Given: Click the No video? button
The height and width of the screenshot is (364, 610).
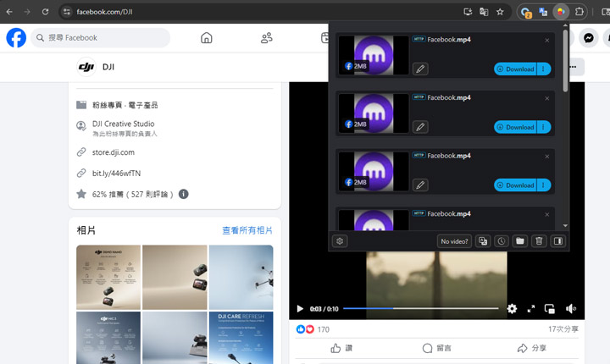Looking at the screenshot, I should [x=454, y=241].
